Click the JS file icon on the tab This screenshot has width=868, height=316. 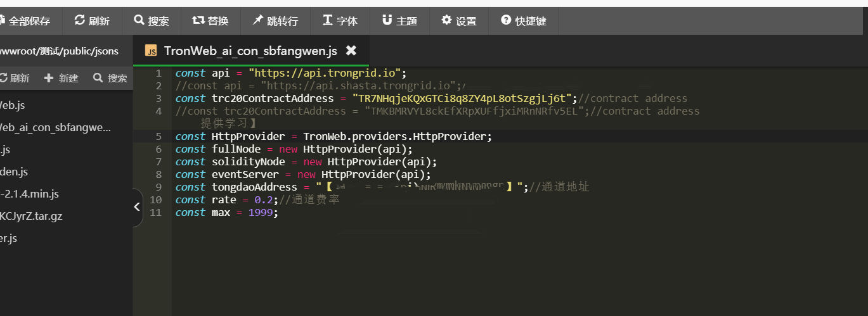[151, 51]
